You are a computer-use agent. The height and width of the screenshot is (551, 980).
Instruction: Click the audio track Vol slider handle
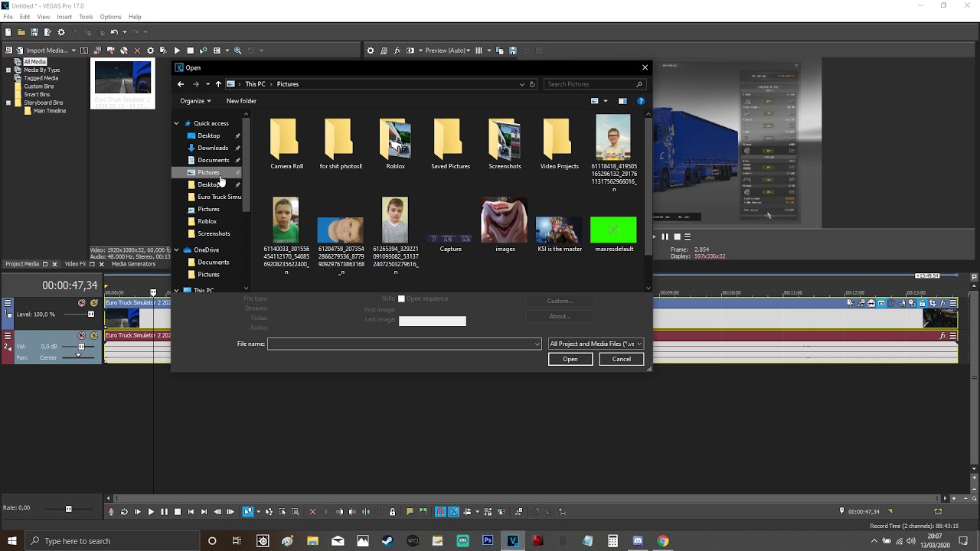pos(80,347)
